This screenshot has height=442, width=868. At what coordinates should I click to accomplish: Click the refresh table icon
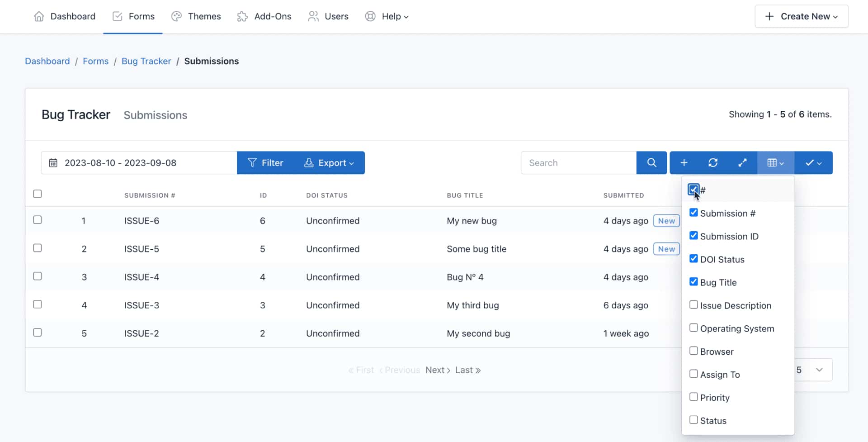[713, 163]
